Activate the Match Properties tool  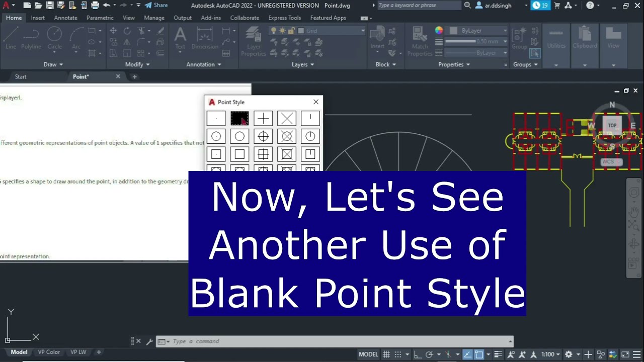point(420,42)
